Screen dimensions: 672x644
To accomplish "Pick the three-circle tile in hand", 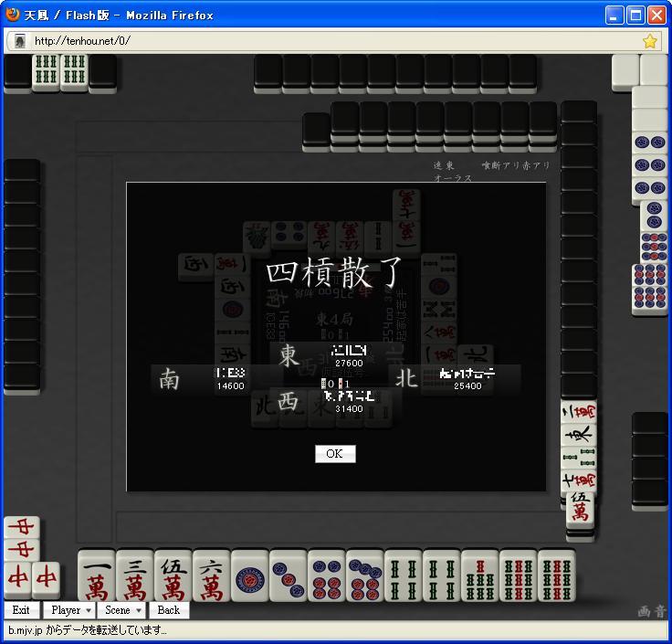I will pos(288,576).
